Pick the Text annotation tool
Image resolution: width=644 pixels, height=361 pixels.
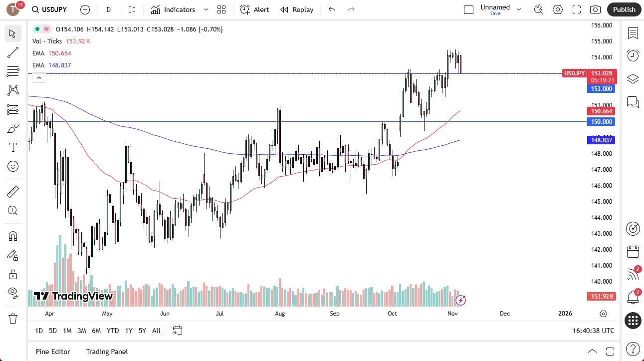(13, 147)
